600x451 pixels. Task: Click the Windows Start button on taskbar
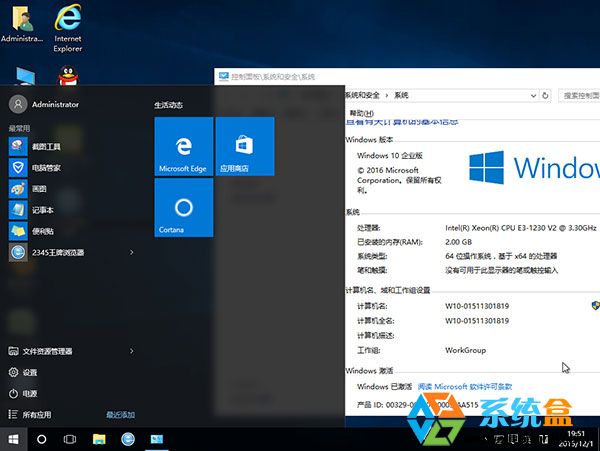13,439
